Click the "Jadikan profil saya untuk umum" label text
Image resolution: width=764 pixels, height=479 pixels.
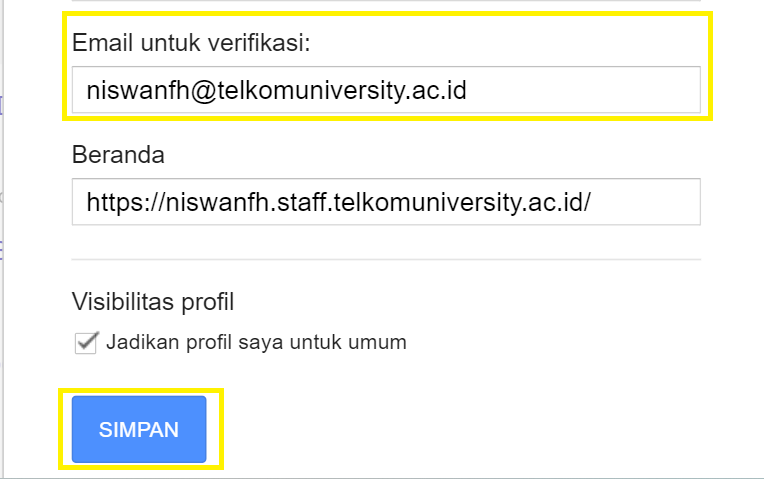(x=256, y=342)
